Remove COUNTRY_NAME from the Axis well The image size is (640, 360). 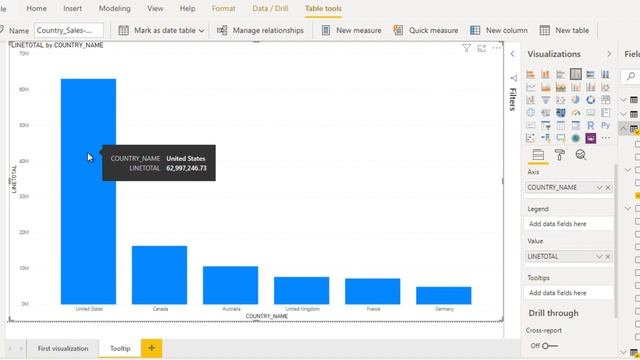[608, 187]
